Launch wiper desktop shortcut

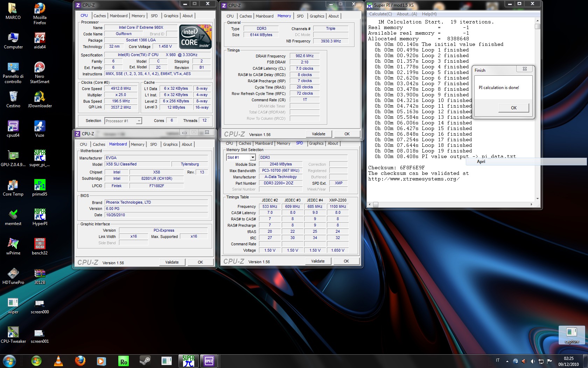pos(13,305)
